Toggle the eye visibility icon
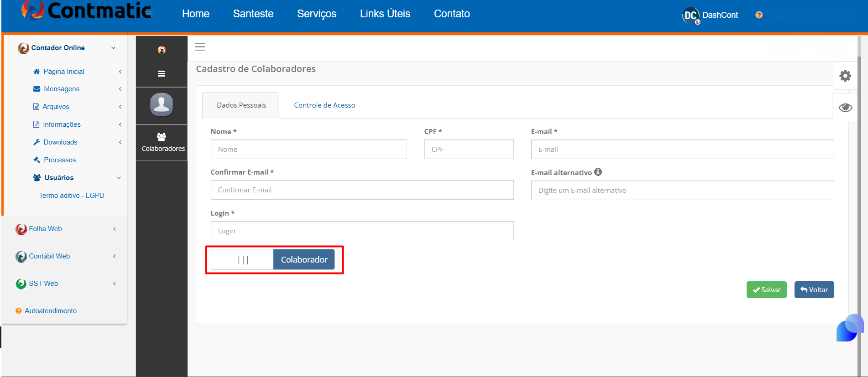Image resolution: width=868 pixels, height=377 pixels. [845, 108]
